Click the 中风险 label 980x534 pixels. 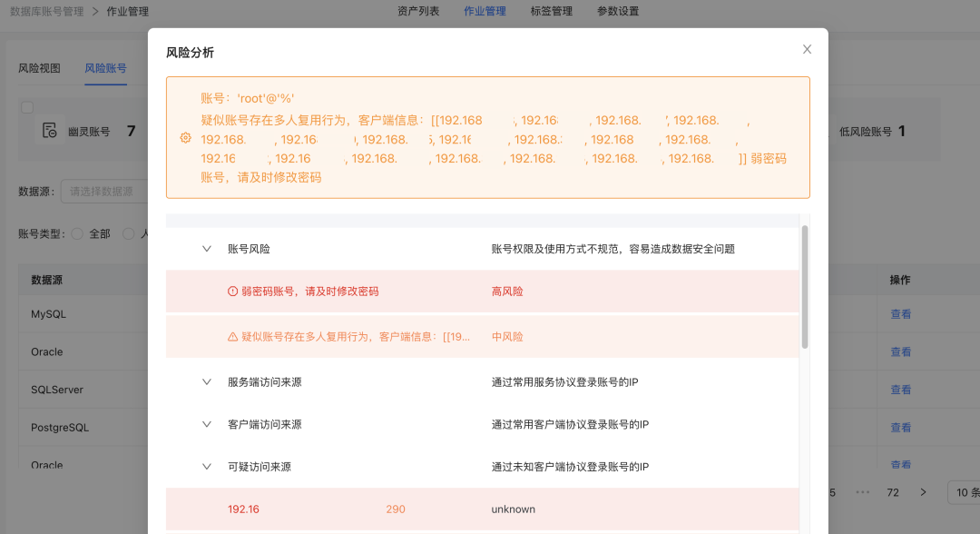coord(507,337)
